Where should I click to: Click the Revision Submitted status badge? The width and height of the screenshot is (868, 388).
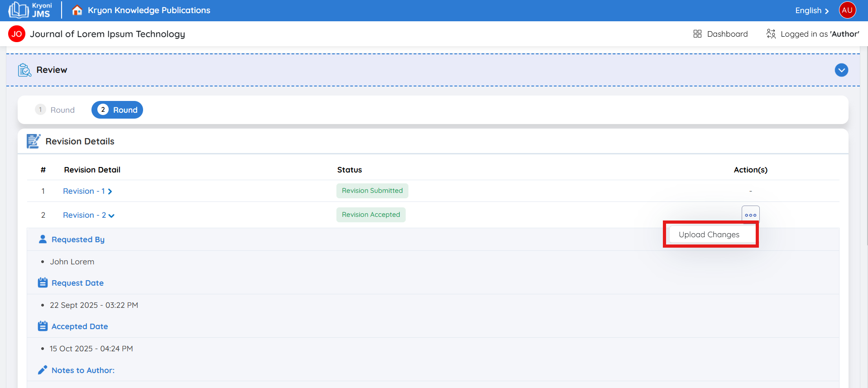[372, 191]
